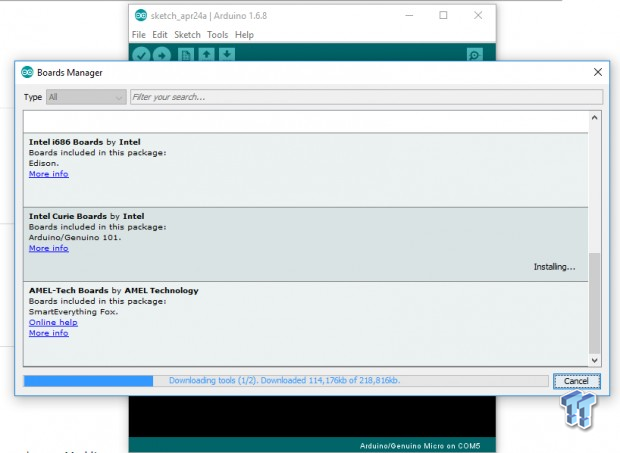Click the Verify checkmark icon in Arduino toolbar

(141, 55)
